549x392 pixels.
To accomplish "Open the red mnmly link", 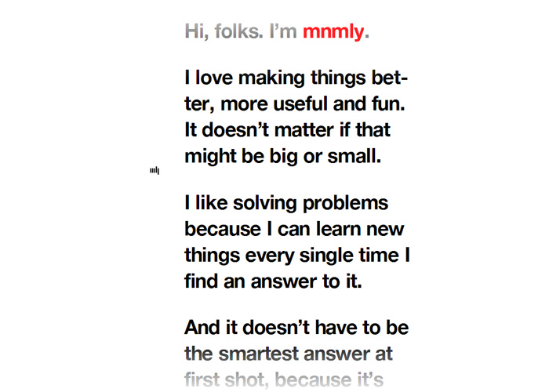I will point(333,31).
